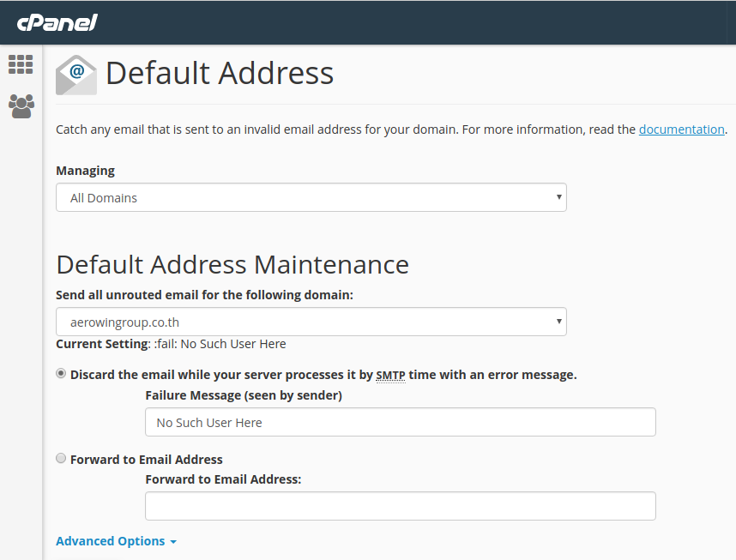This screenshot has height=560, width=736.
Task: Expand Advanced Options
Action: pyautogui.click(x=116, y=541)
